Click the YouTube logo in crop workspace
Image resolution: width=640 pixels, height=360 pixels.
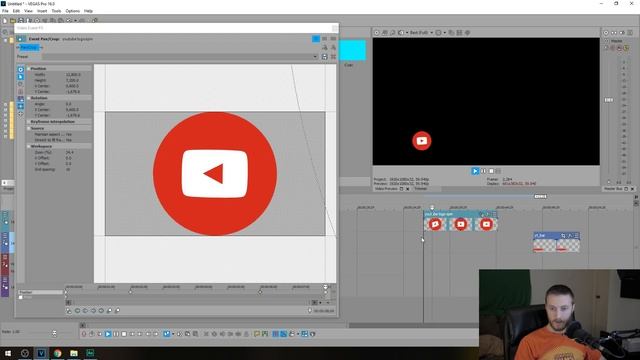(x=215, y=173)
